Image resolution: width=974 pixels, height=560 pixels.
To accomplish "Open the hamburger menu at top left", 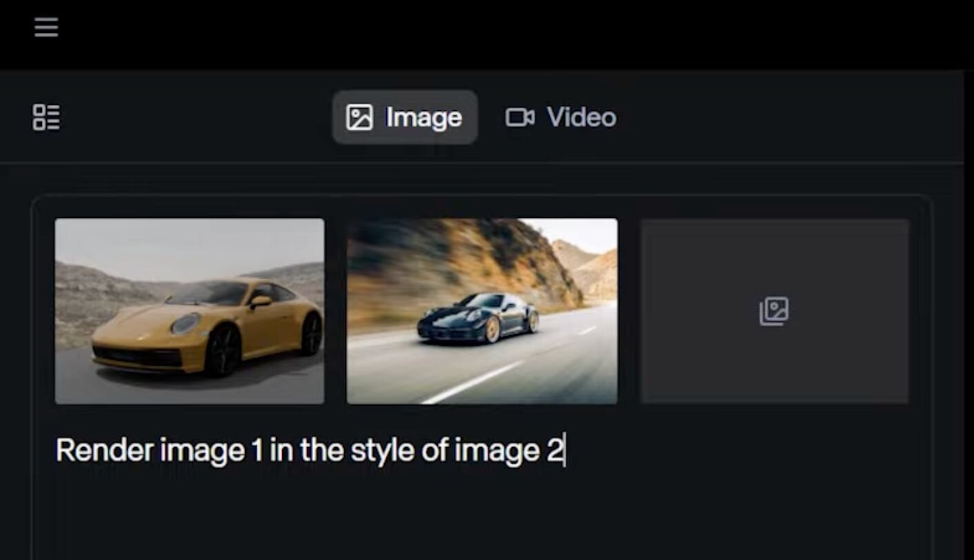I will click(x=46, y=28).
